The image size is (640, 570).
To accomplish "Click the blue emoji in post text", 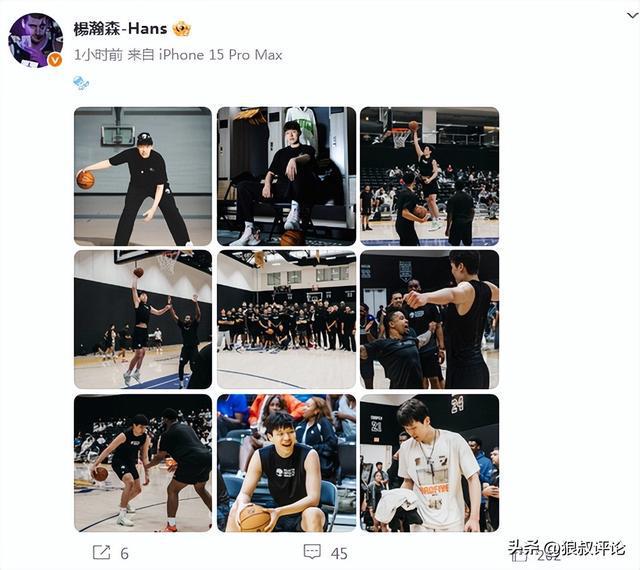I will pos(81,82).
